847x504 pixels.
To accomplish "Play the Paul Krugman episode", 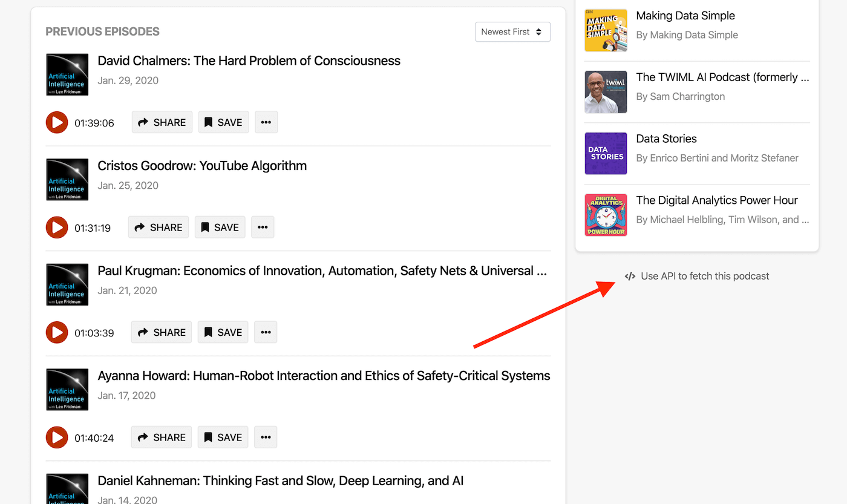I will tap(57, 332).
